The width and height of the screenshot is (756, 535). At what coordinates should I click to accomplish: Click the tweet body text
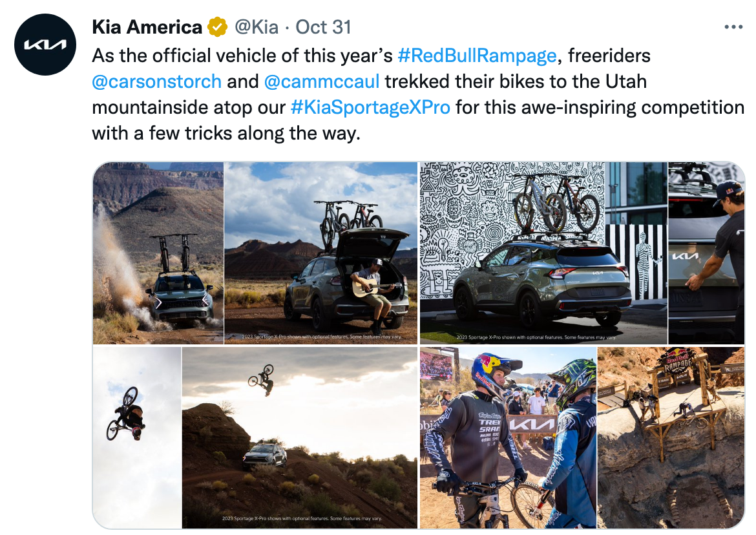pos(418,94)
